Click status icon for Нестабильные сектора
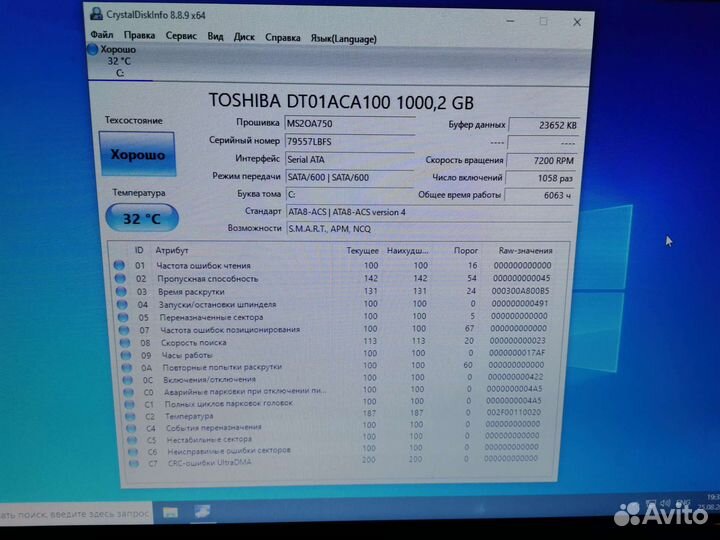720x540 pixels. [132, 440]
